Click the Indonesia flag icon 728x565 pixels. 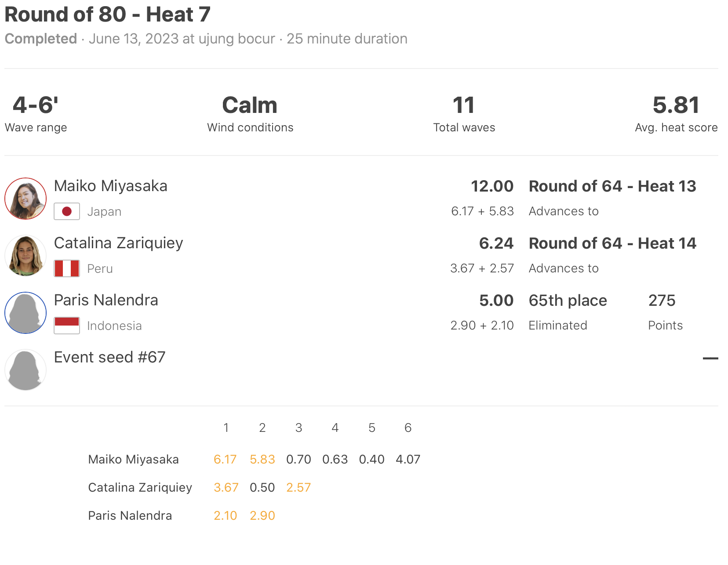click(67, 326)
